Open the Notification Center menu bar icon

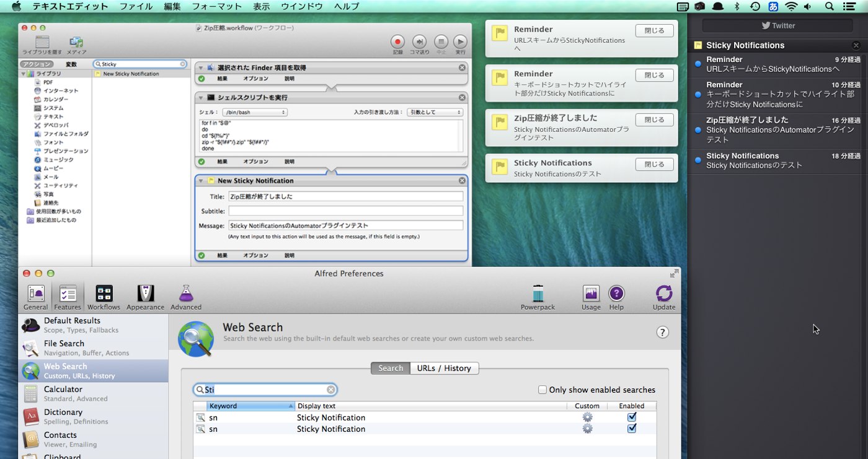click(849, 7)
